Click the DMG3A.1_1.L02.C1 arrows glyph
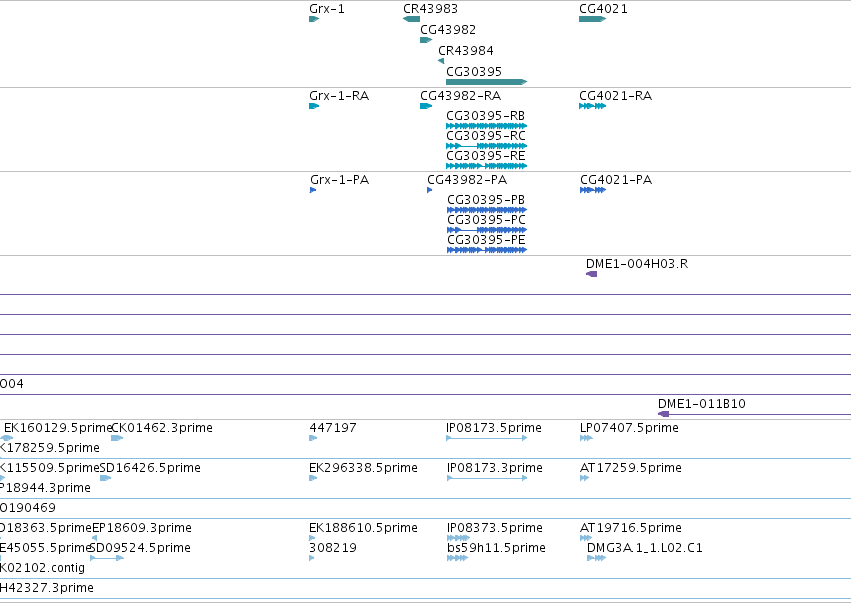 coord(596,558)
